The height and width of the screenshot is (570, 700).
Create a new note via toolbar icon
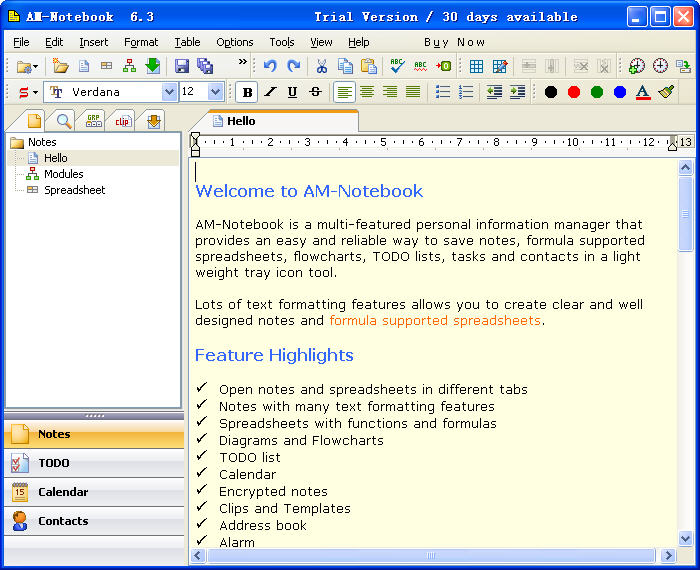pos(84,66)
